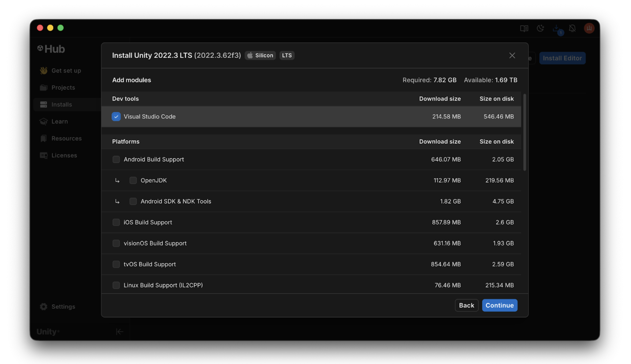Enable visionOS Build Support
The height and width of the screenshot is (364, 631).
tap(116, 243)
